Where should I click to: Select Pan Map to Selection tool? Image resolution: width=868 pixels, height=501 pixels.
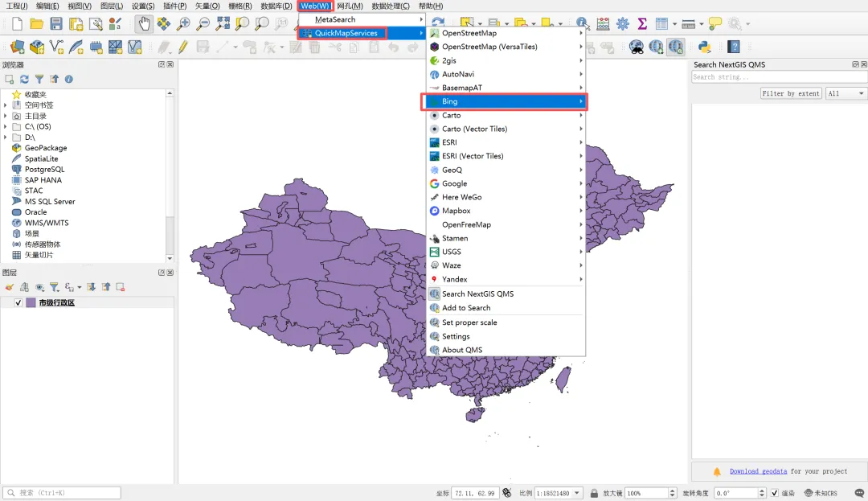(163, 24)
